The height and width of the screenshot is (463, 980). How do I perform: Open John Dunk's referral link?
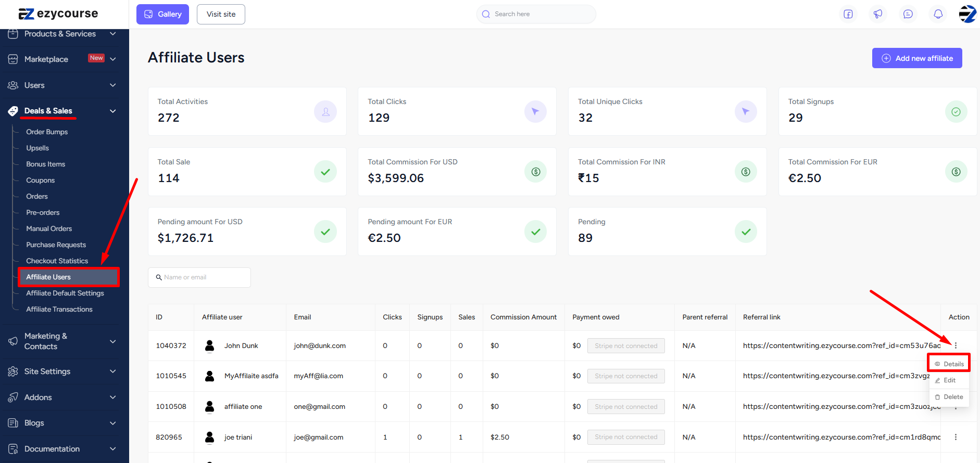[x=842, y=345]
